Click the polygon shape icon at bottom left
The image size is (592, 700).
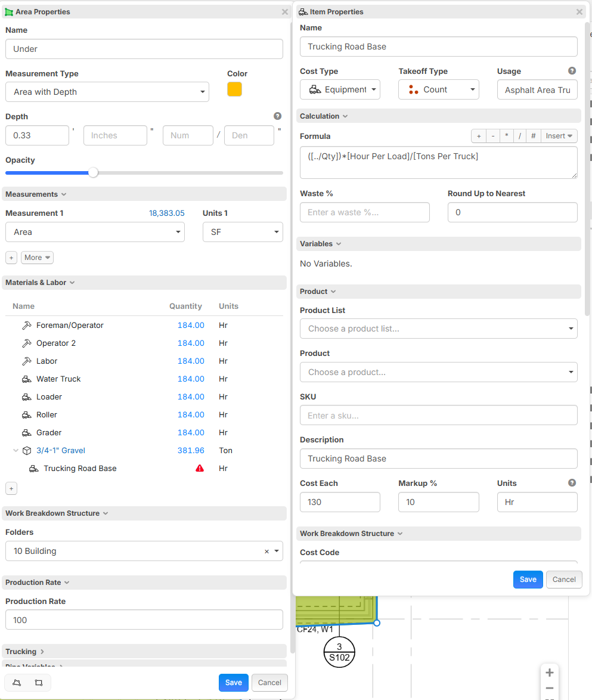coord(17,683)
